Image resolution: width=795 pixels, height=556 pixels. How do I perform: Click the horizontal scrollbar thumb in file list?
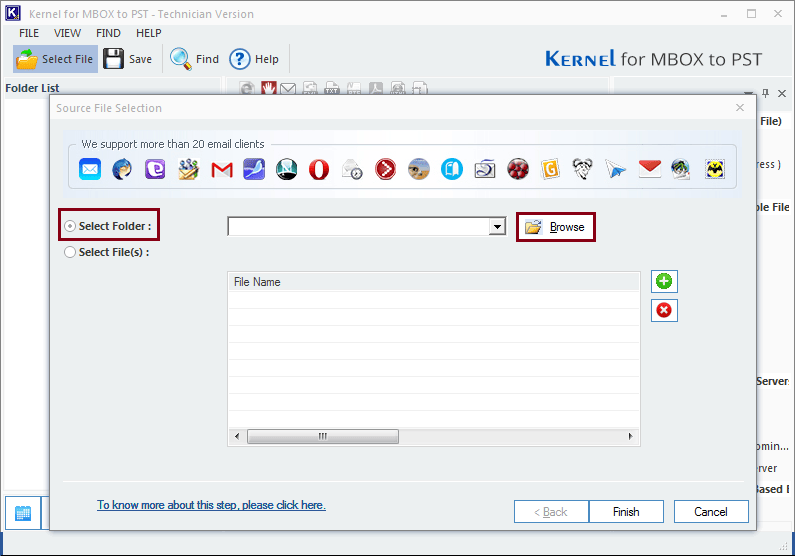322,436
